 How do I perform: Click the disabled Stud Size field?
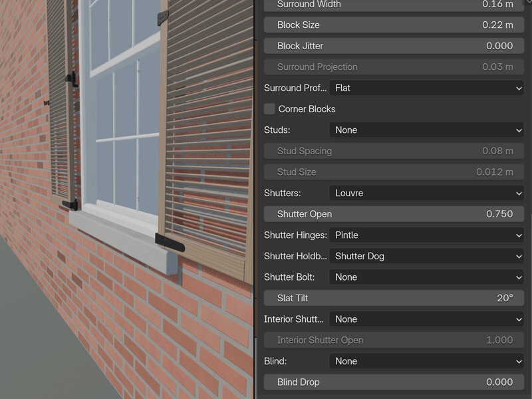pos(394,172)
